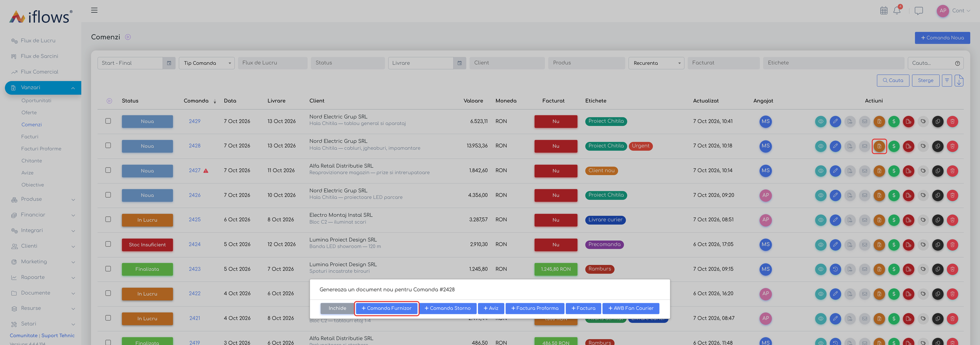Check the row checkbox for order 2427
The width and height of the screenshot is (980, 345).
point(108,170)
